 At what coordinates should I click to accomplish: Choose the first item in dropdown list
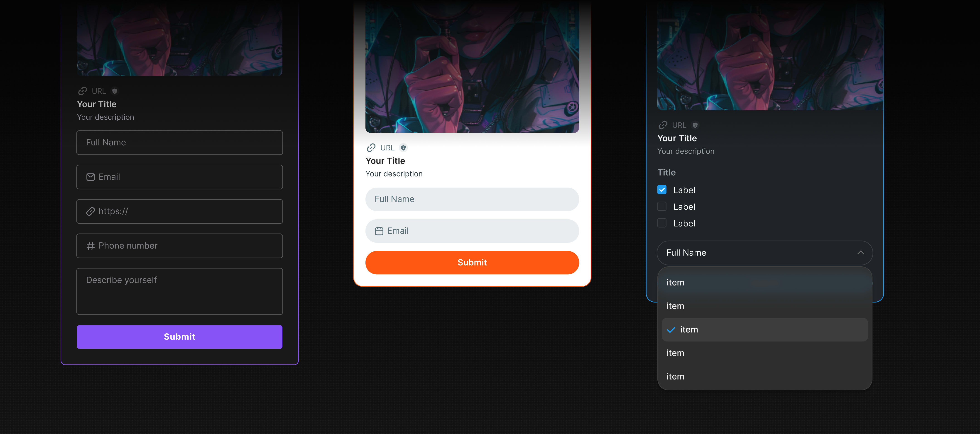pyautogui.click(x=765, y=283)
